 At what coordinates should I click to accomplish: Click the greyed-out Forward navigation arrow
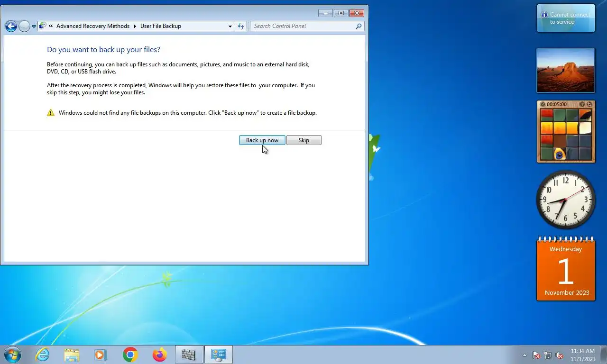point(24,26)
